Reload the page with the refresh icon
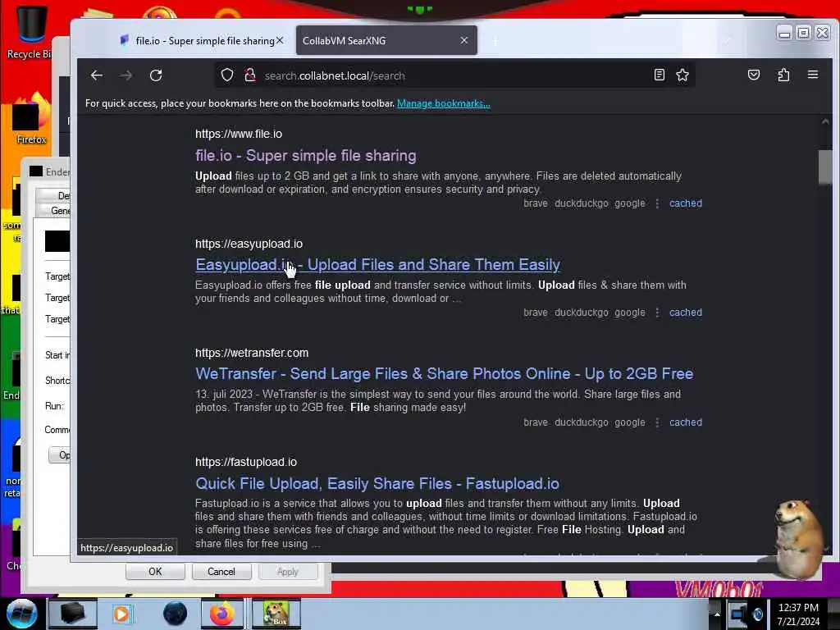Screen dimensions: 840x630 pyautogui.click(x=156, y=75)
